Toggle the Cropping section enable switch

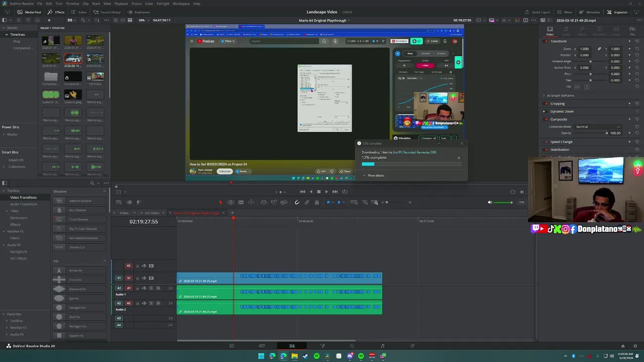(545, 104)
